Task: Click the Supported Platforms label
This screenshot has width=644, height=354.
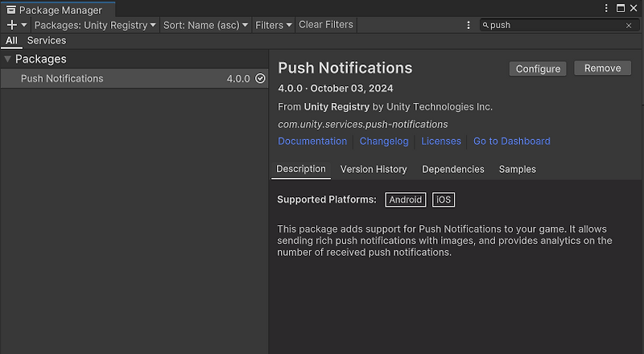Action: (327, 200)
